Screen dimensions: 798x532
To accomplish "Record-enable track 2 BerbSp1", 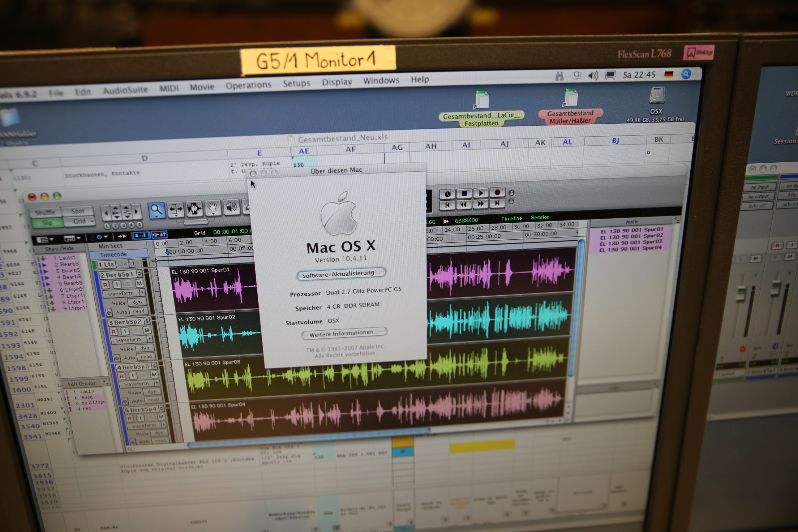I will [105, 285].
